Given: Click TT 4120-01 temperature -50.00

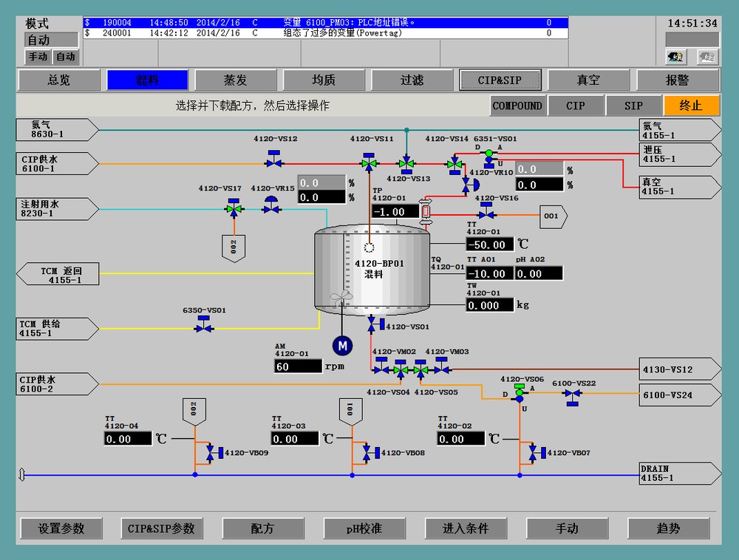Looking at the screenshot, I should pyautogui.click(x=490, y=245).
